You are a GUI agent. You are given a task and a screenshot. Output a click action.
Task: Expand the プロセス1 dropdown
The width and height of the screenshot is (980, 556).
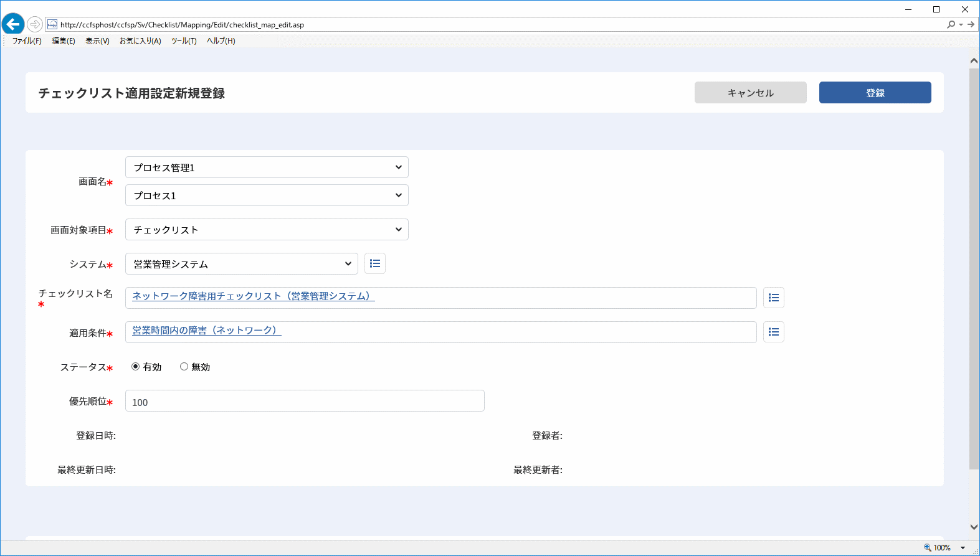[x=267, y=196]
